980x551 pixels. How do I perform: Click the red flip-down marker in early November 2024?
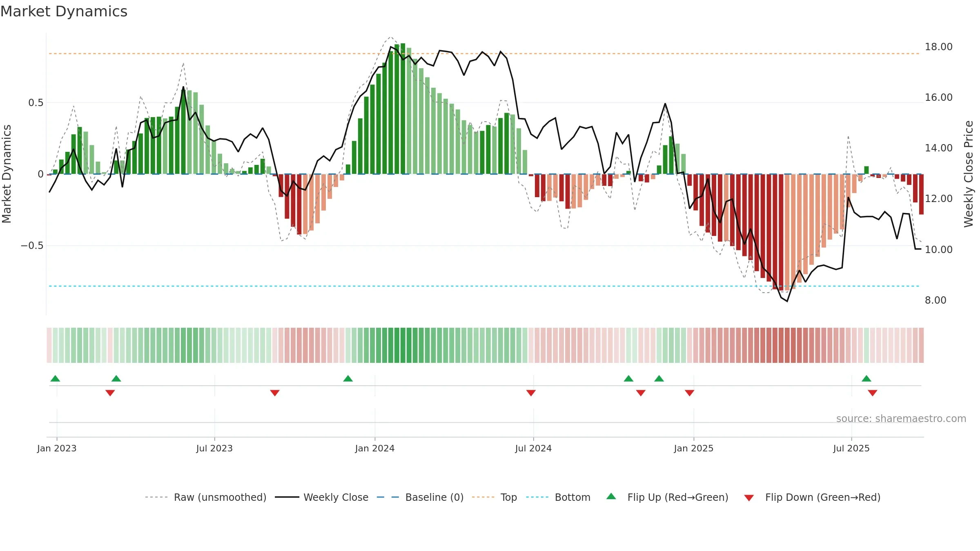pos(641,393)
